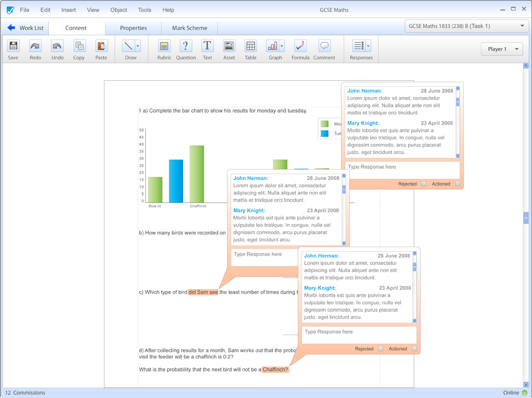The width and height of the screenshot is (532, 398).
Task: Tick Actioned checkbox in top-right comment popup
Action: point(458,184)
